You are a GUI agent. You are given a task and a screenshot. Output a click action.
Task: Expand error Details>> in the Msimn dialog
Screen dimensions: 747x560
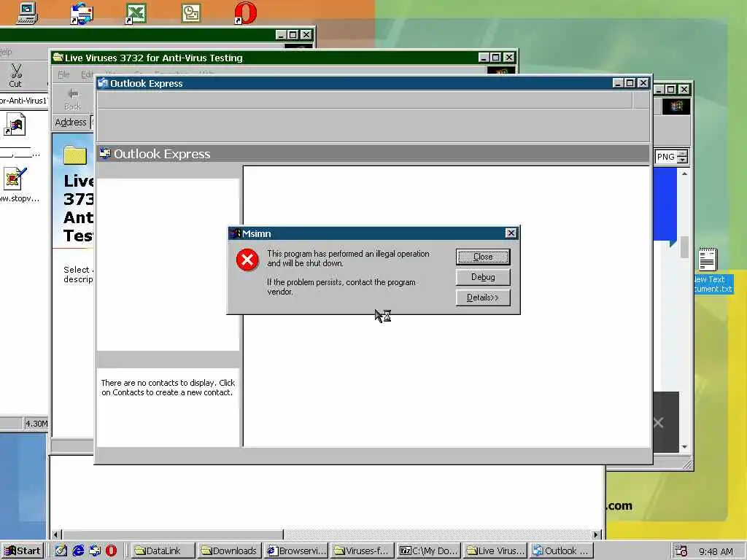[x=483, y=297]
